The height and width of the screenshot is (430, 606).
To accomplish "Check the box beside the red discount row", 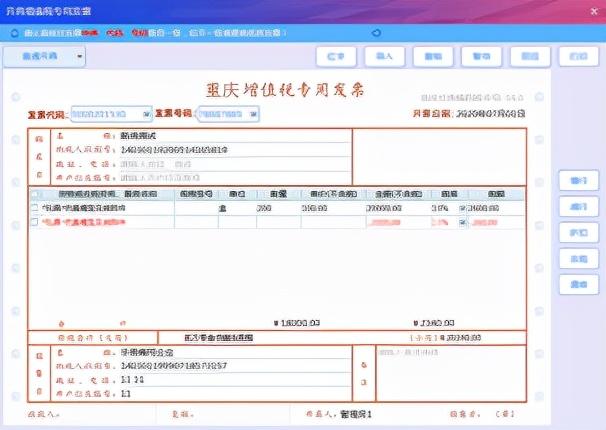I will coord(34,222).
